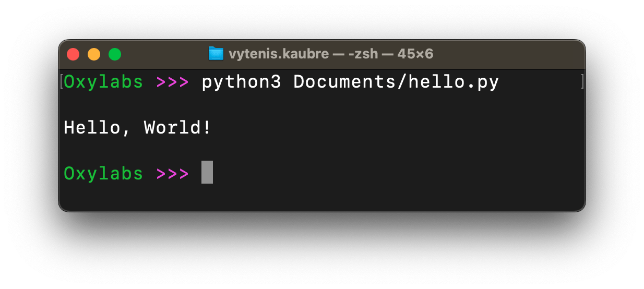
Task: Close the terminal window with red button
Action: click(73, 54)
